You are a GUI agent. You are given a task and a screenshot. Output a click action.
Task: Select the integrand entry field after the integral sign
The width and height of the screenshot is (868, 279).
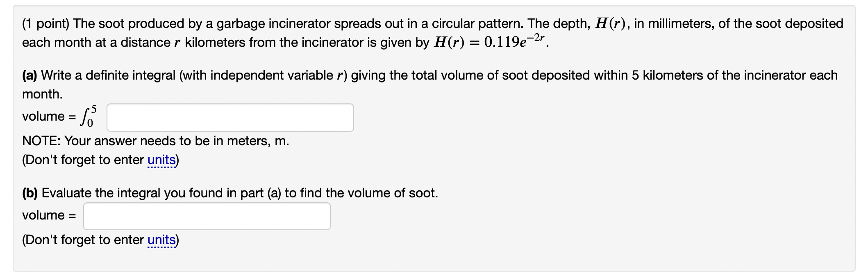click(229, 117)
